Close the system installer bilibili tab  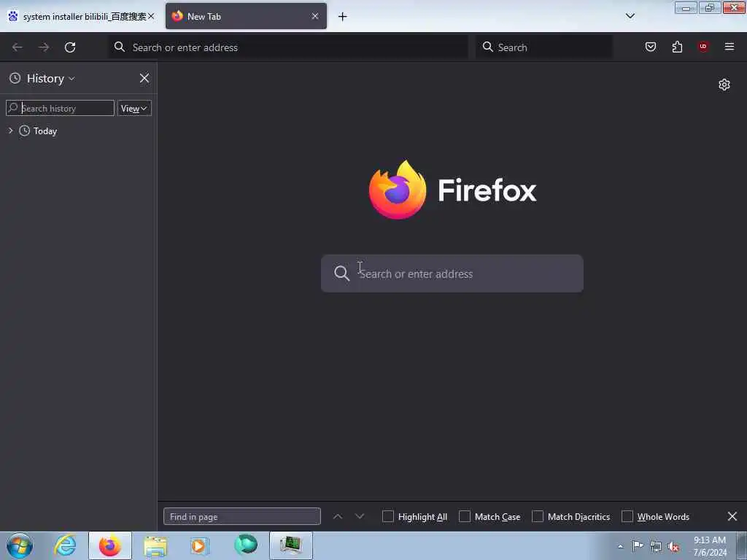point(151,16)
